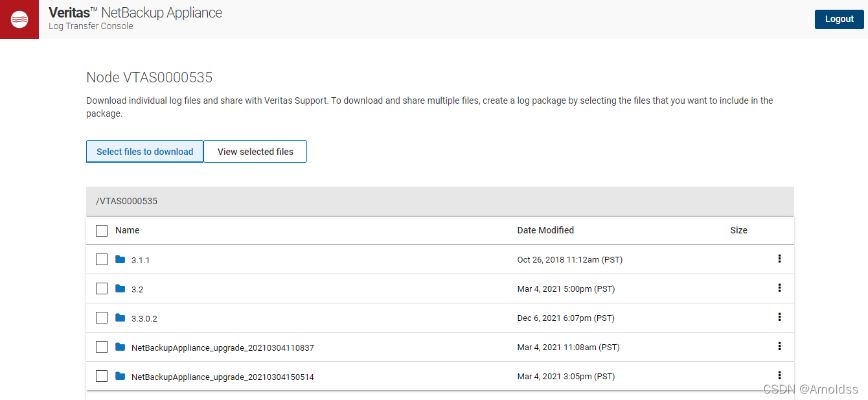Image resolution: width=868 pixels, height=400 pixels.
Task: Click the Veritas logo icon
Action: [19, 19]
